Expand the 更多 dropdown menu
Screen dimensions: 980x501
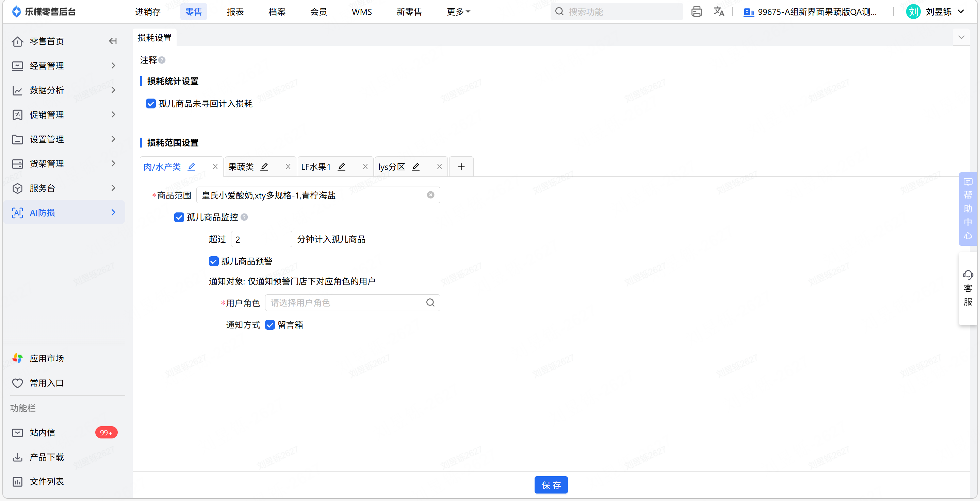pos(458,12)
